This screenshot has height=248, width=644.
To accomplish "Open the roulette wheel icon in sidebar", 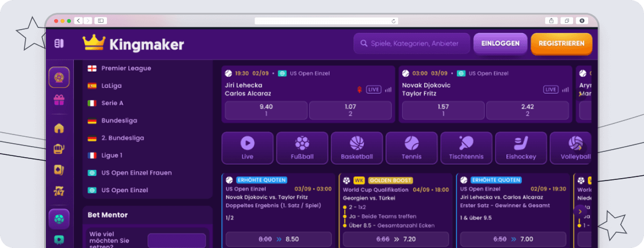I will (59, 77).
